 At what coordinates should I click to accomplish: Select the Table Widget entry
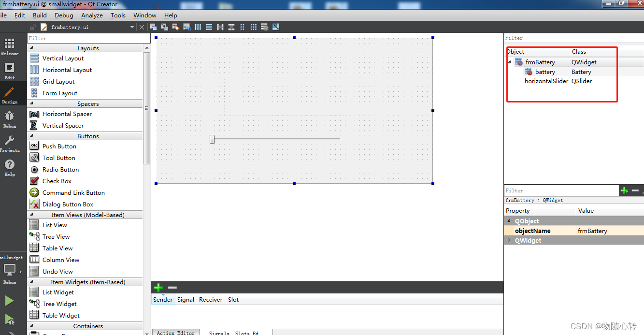(61, 315)
